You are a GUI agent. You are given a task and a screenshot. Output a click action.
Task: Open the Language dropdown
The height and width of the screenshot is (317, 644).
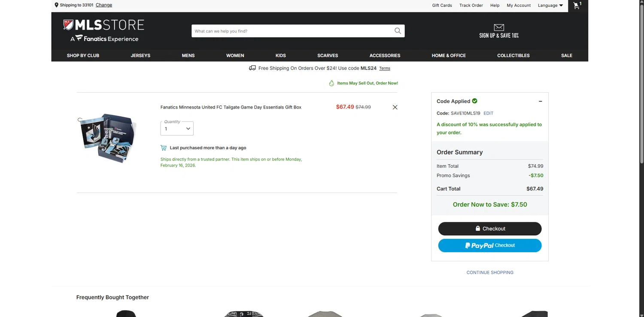[x=550, y=6]
